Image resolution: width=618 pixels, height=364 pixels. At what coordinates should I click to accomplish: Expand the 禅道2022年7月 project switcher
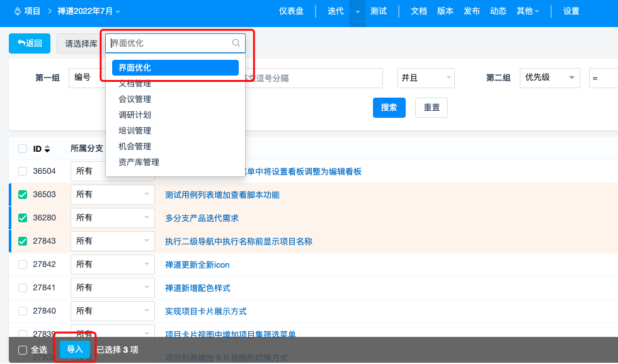coord(89,11)
